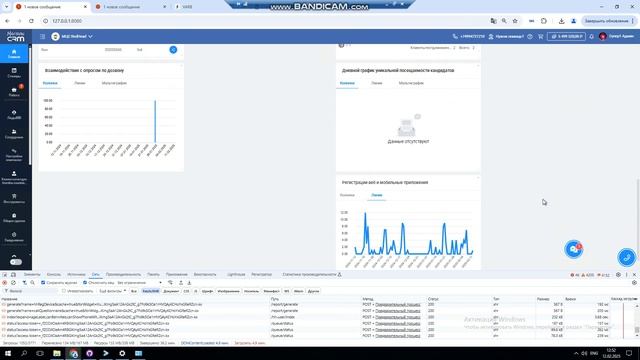Viewport: 640px width, 360px height.
Task: Select the WS request type filter
Action: 287,291
